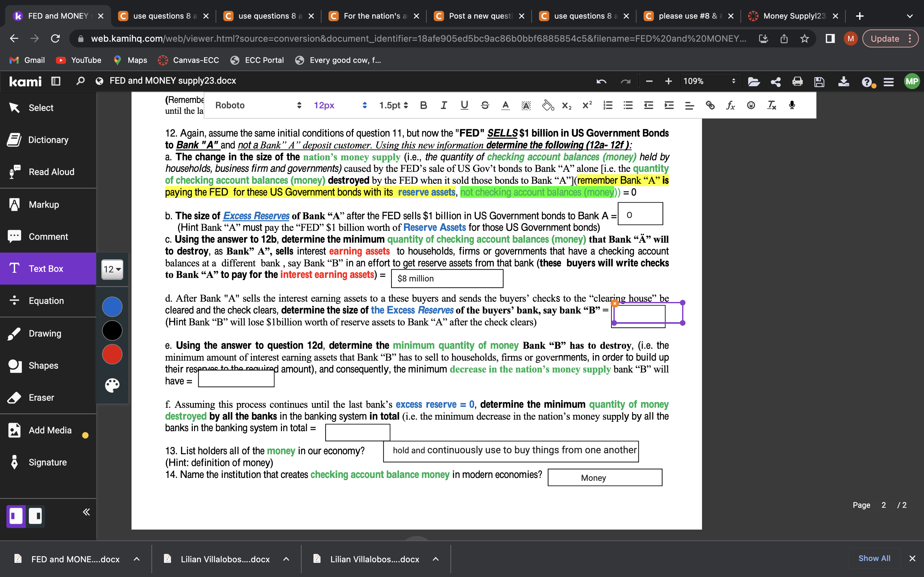The height and width of the screenshot is (577, 924).
Task: Open the 109% zoom level dropdown
Action: tap(709, 81)
